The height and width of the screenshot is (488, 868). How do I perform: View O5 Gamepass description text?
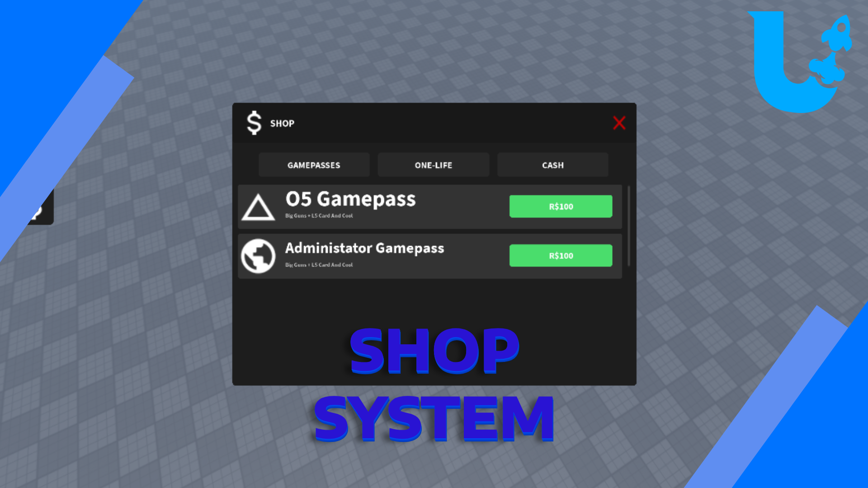point(318,215)
